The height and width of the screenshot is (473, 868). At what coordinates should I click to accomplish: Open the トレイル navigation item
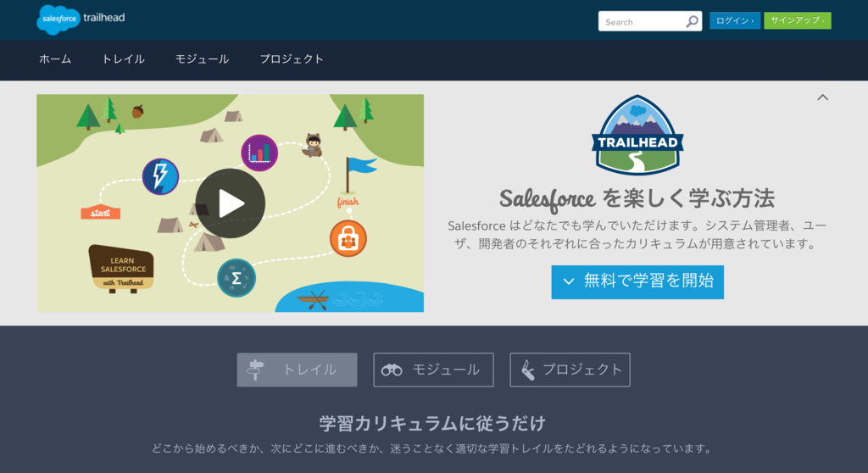[123, 59]
